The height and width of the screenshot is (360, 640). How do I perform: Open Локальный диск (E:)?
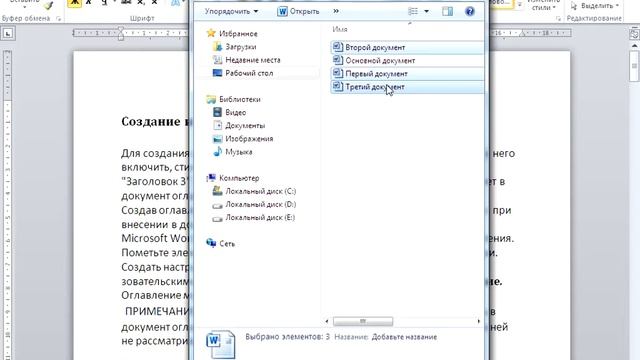coord(260,218)
